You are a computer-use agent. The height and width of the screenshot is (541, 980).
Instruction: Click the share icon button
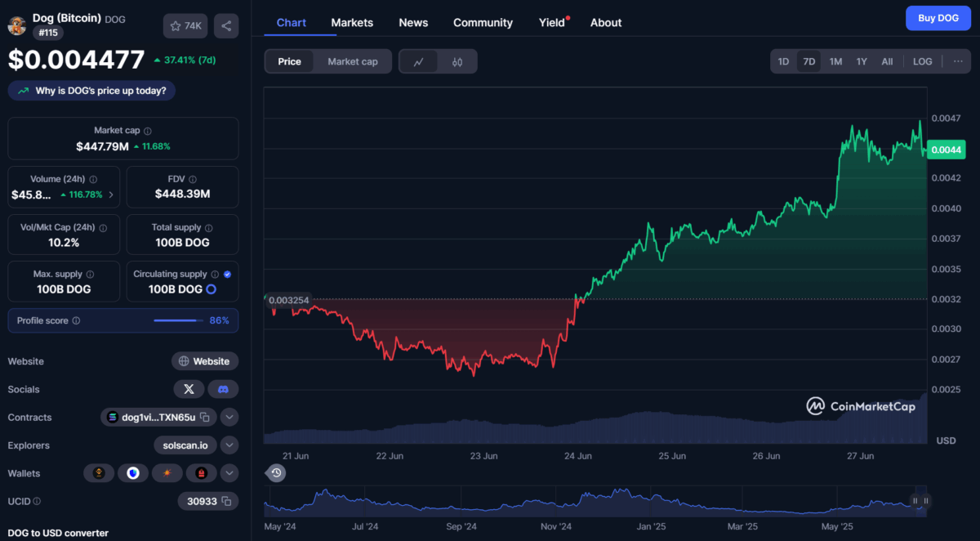[226, 26]
